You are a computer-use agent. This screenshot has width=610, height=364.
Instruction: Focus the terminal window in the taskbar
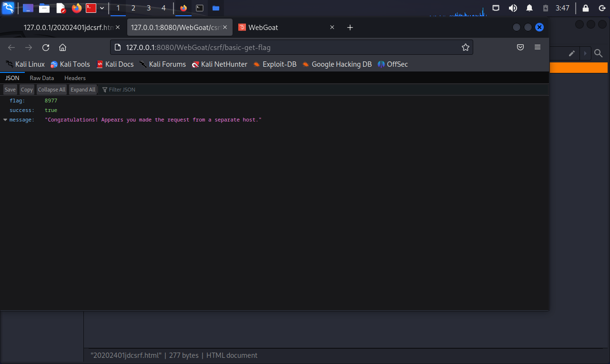click(200, 8)
